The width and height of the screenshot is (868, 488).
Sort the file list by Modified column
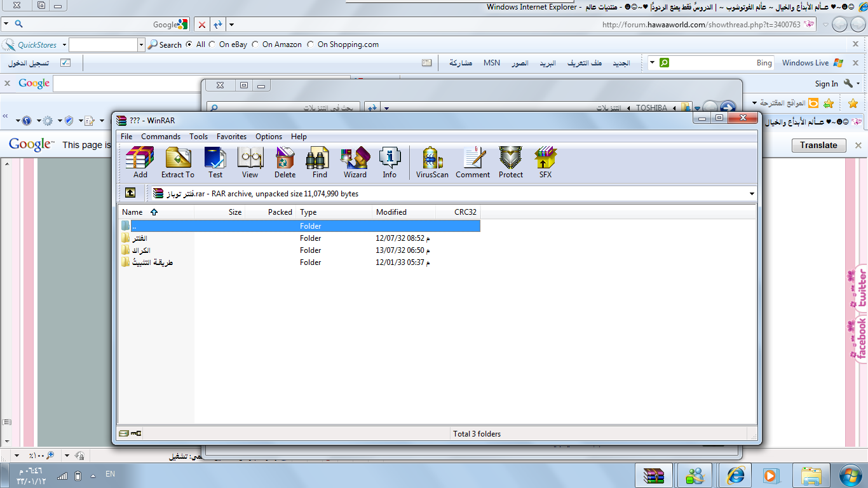click(391, 212)
